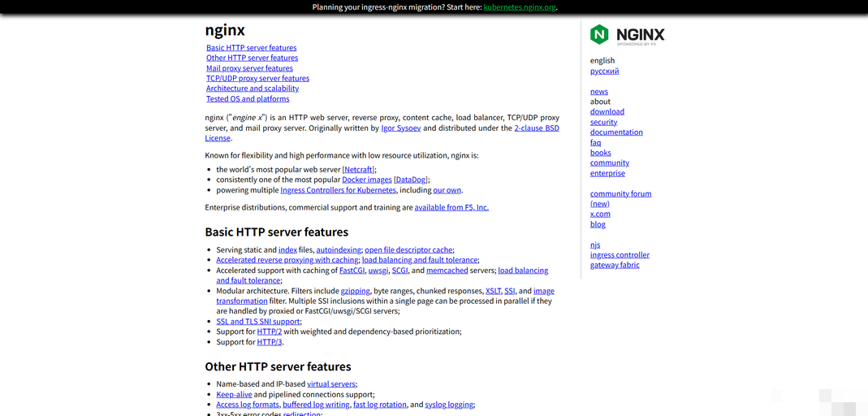Image resolution: width=868 pixels, height=416 pixels.
Task: Open the blog sidebar link
Action: point(598,224)
